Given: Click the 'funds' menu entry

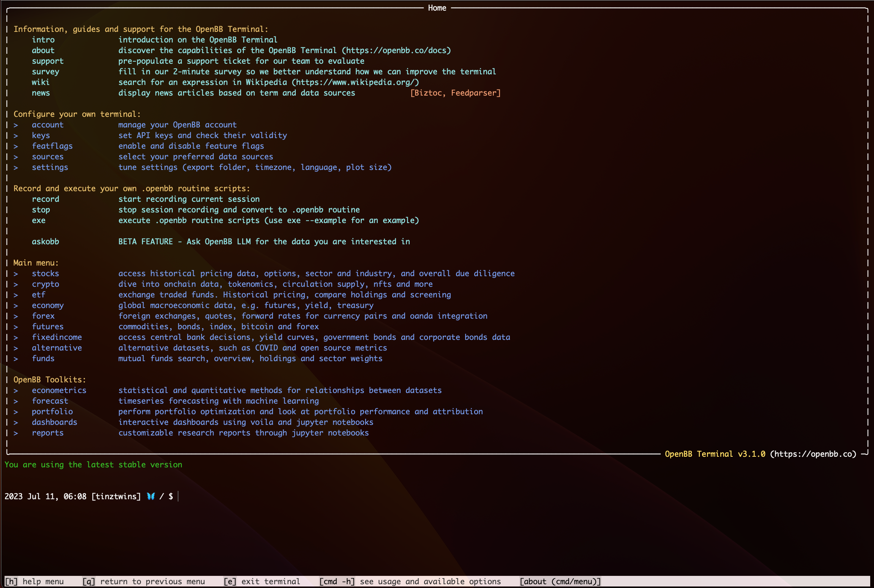Looking at the screenshot, I should pyautogui.click(x=43, y=358).
